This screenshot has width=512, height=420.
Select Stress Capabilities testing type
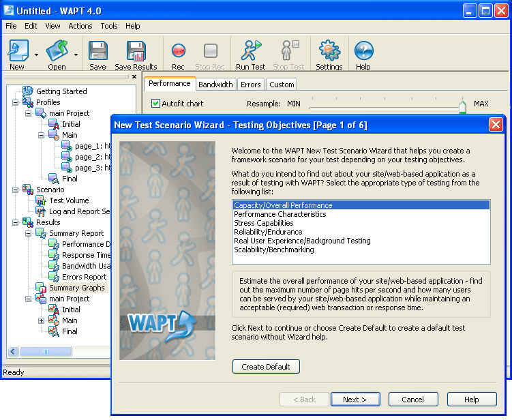click(361, 223)
